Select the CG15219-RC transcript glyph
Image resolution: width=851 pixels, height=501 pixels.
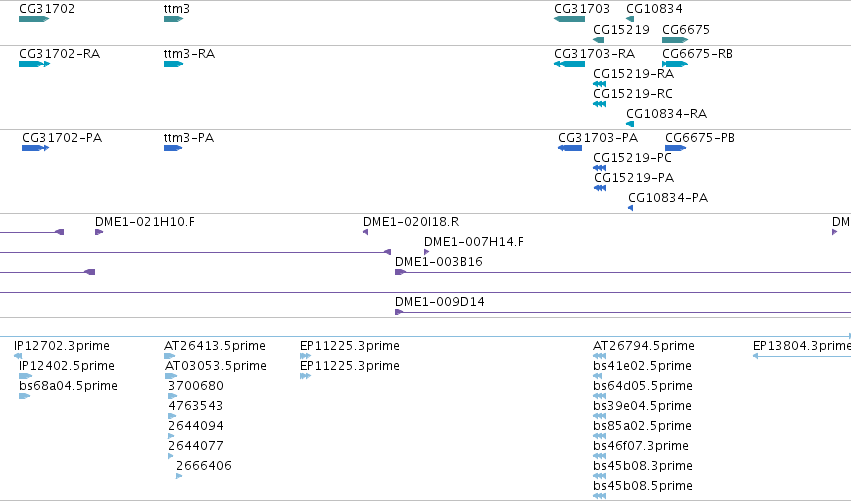tap(600, 104)
